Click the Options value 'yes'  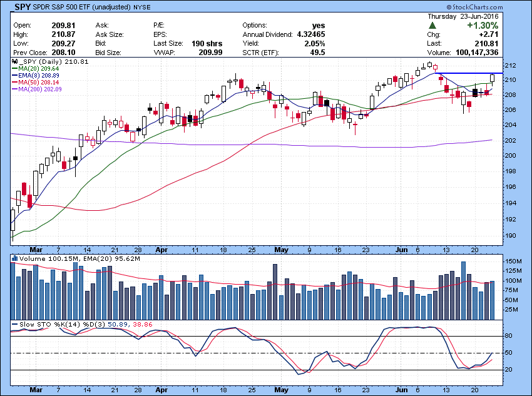tap(319, 26)
